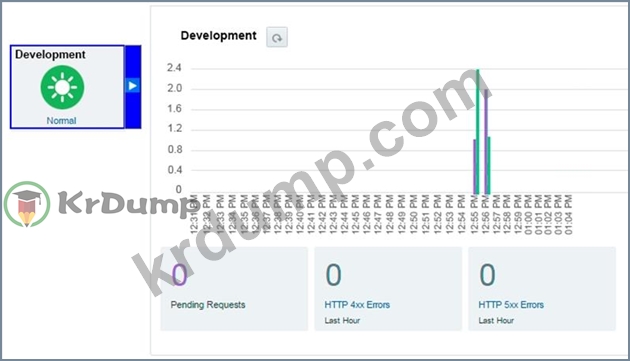Click the 12:45 PM time axis label
The height and width of the screenshot is (361, 630).
pyautogui.click(x=355, y=215)
